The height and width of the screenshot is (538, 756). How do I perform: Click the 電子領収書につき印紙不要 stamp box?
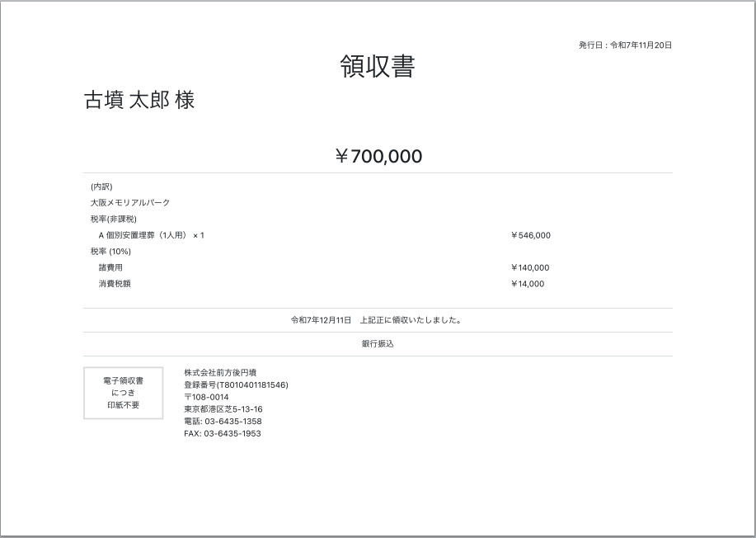[124, 392]
